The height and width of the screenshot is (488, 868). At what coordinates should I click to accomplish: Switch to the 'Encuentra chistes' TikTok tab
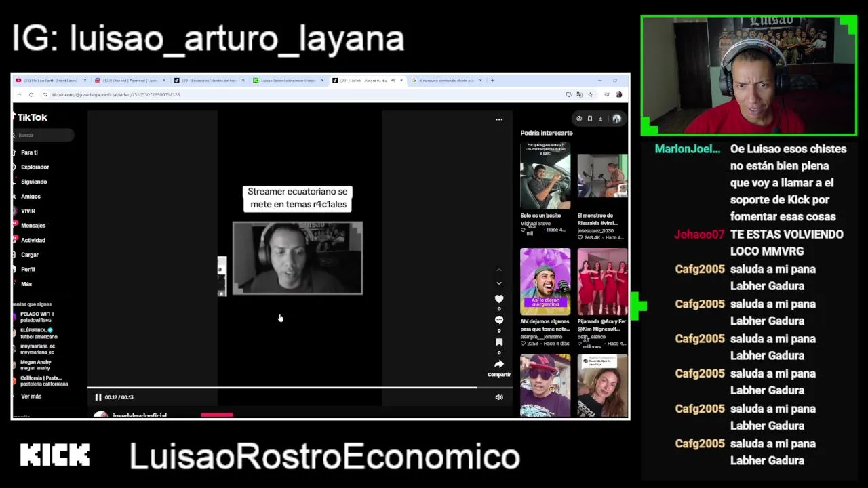[x=210, y=81]
